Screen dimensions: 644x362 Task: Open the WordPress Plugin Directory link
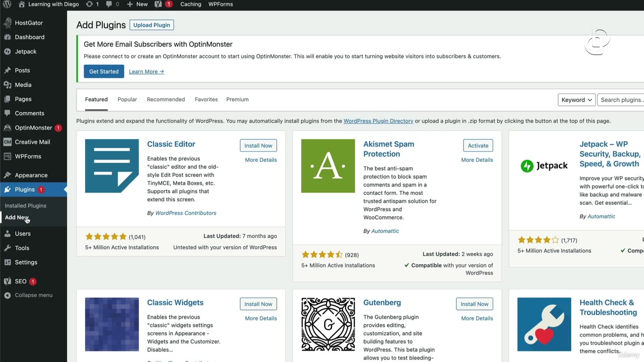click(378, 121)
